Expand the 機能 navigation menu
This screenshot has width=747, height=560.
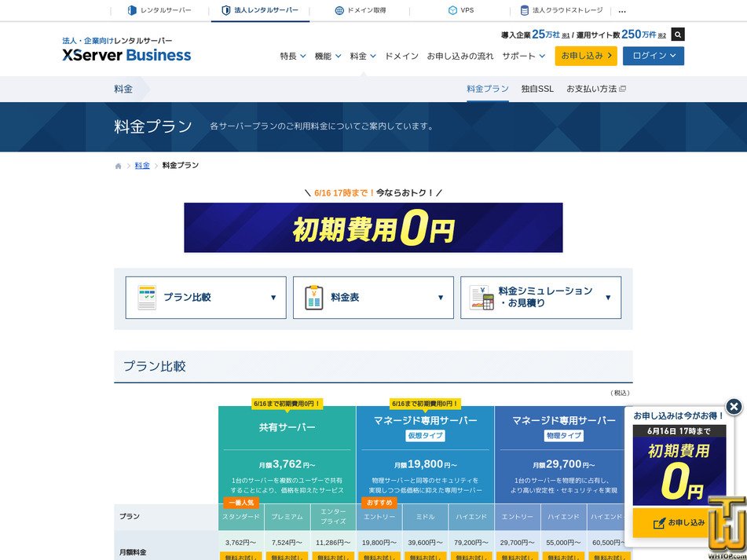(x=328, y=57)
